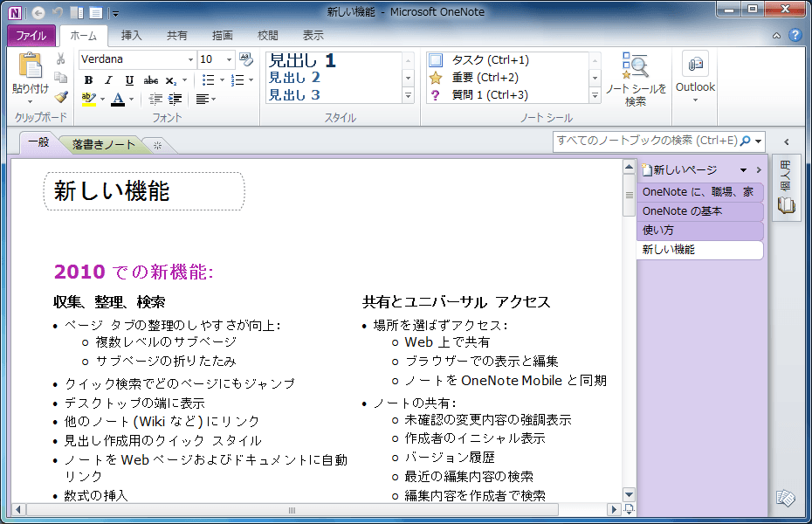
Task: Apply bulleted list formatting
Action: tap(208, 80)
